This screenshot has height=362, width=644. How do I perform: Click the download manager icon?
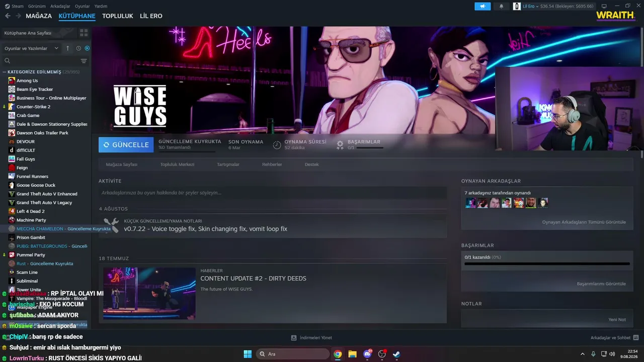tap(294, 338)
